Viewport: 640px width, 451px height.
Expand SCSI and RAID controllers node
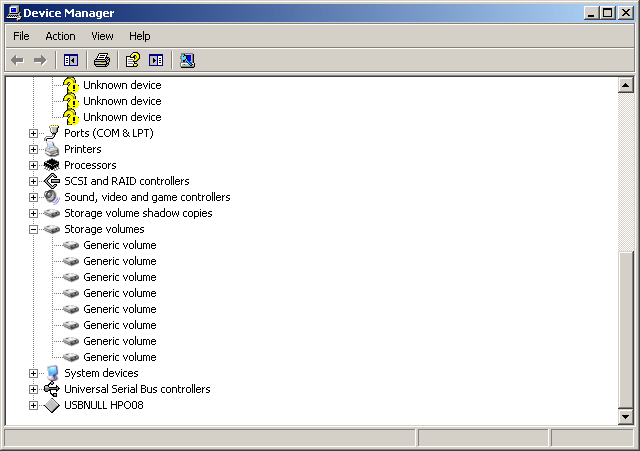pos(33,181)
